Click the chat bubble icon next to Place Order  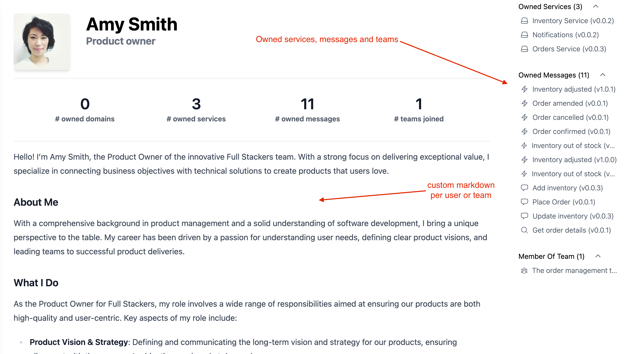tap(524, 202)
